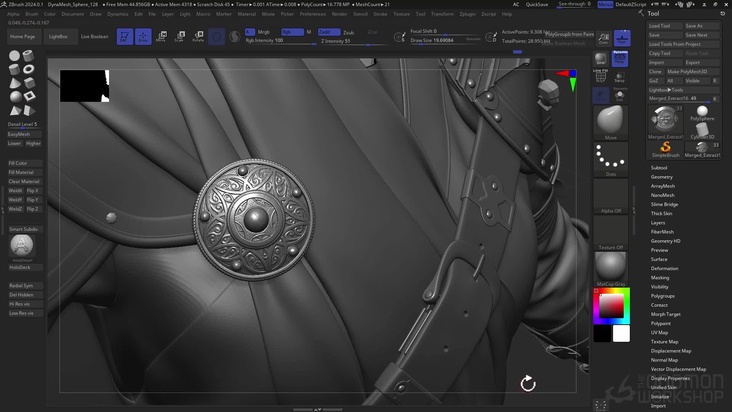The width and height of the screenshot is (732, 412).
Task: Click the SimpleBrush tool icon
Action: coord(665,149)
